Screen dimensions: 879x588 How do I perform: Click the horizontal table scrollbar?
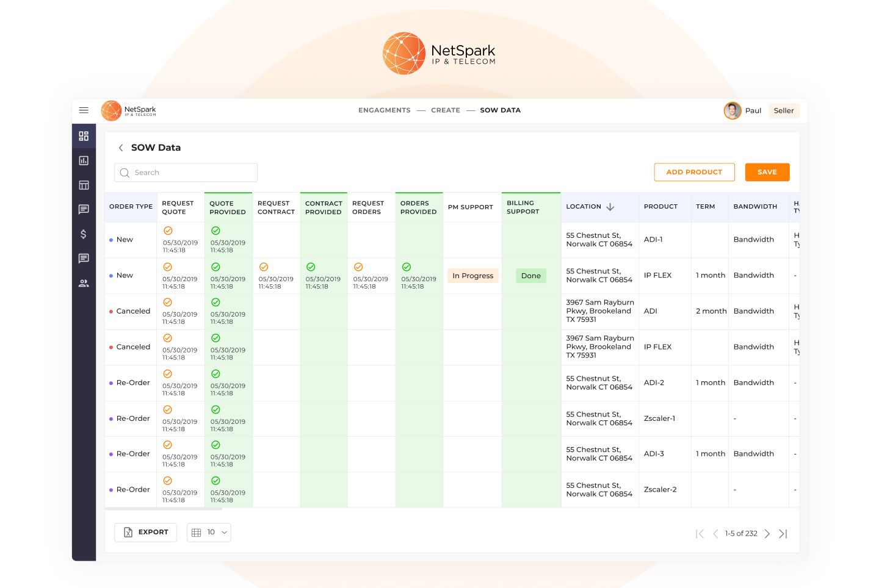164,509
